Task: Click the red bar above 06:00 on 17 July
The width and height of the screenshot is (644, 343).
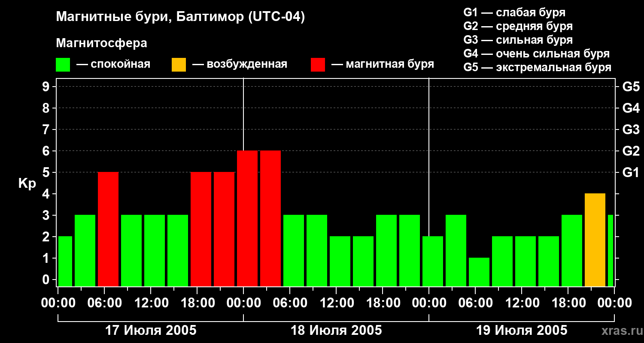Action: [108, 229]
